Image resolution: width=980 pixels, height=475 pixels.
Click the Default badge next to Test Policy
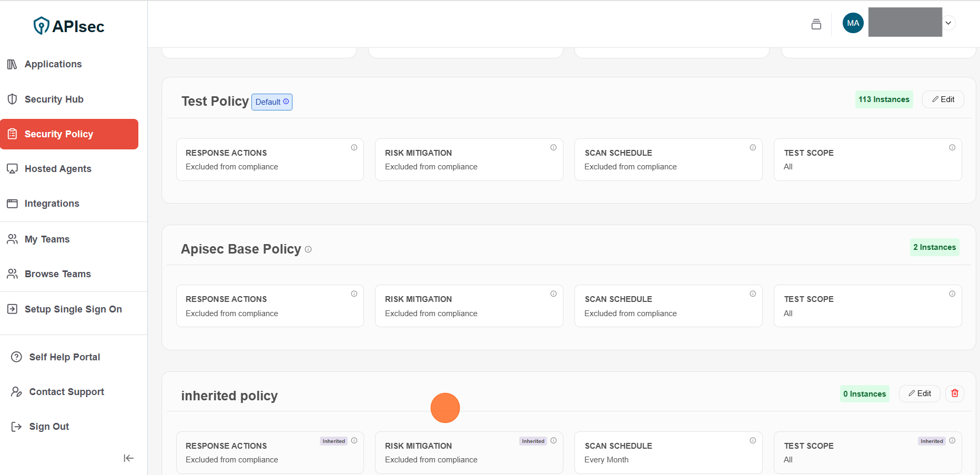[271, 102]
